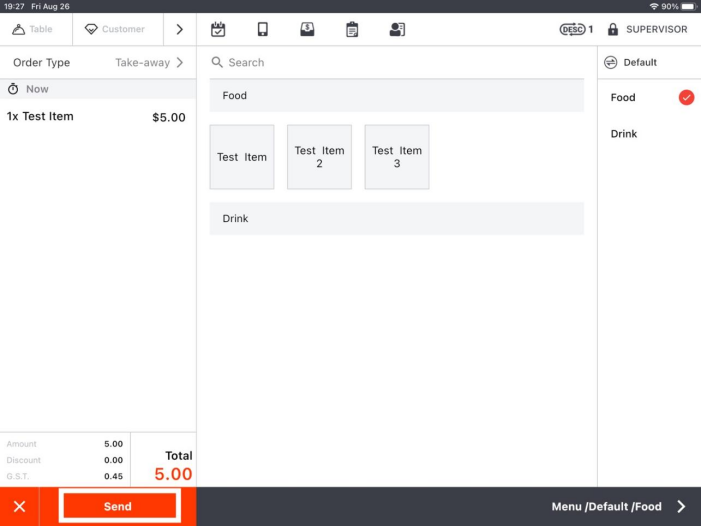
Task: Open the order list clipboard icon
Action: 352,29
